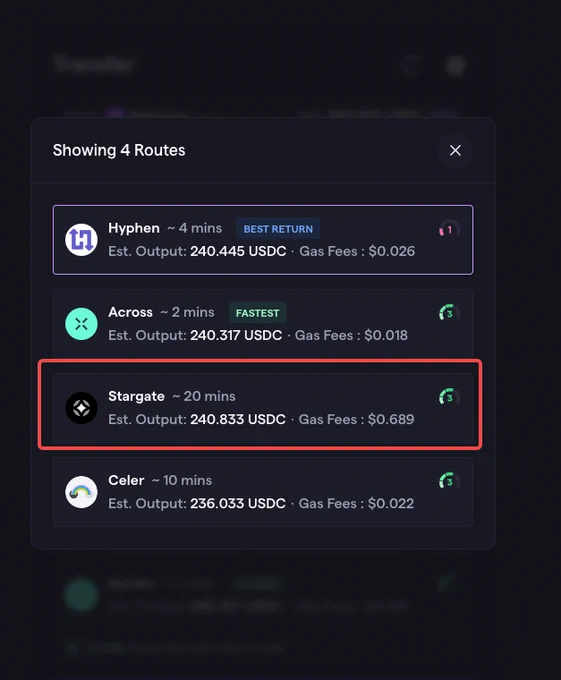Image resolution: width=561 pixels, height=680 pixels.
Task: Click the Stargate route's step gauge showing 3
Action: (x=449, y=397)
